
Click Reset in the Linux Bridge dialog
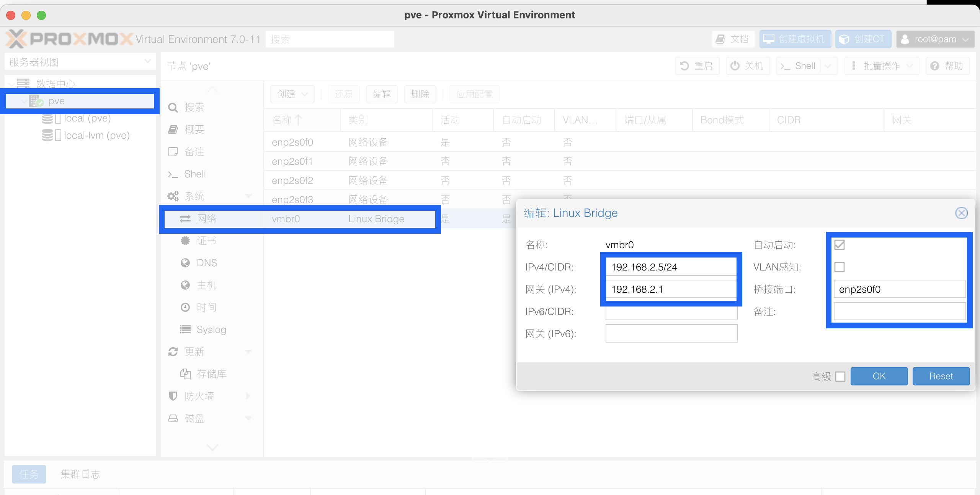(x=941, y=376)
